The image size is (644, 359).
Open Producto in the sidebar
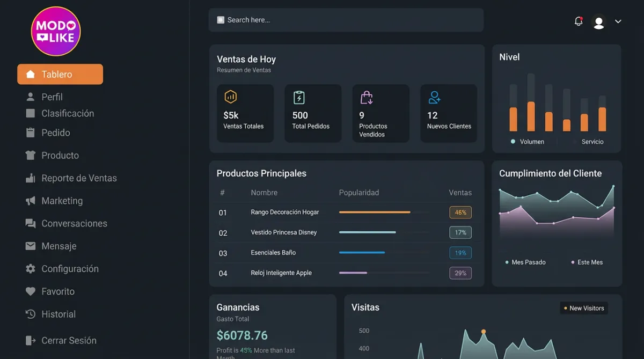point(60,155)
